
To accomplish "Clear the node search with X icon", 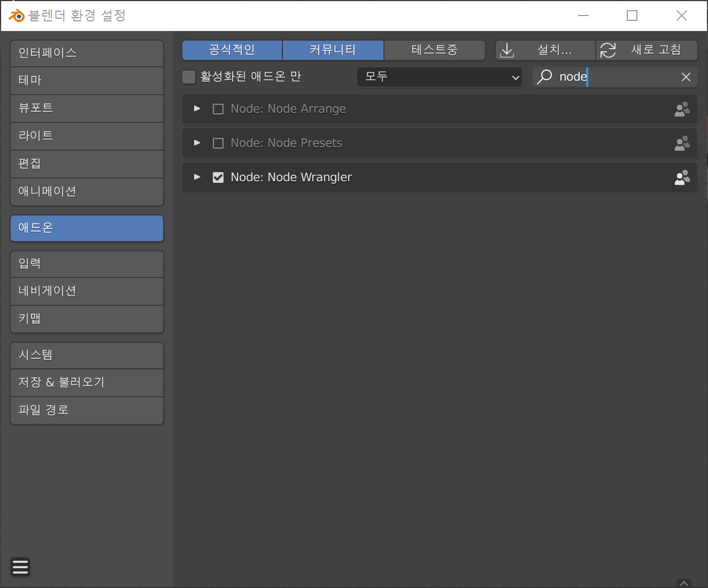I will 686,77.
